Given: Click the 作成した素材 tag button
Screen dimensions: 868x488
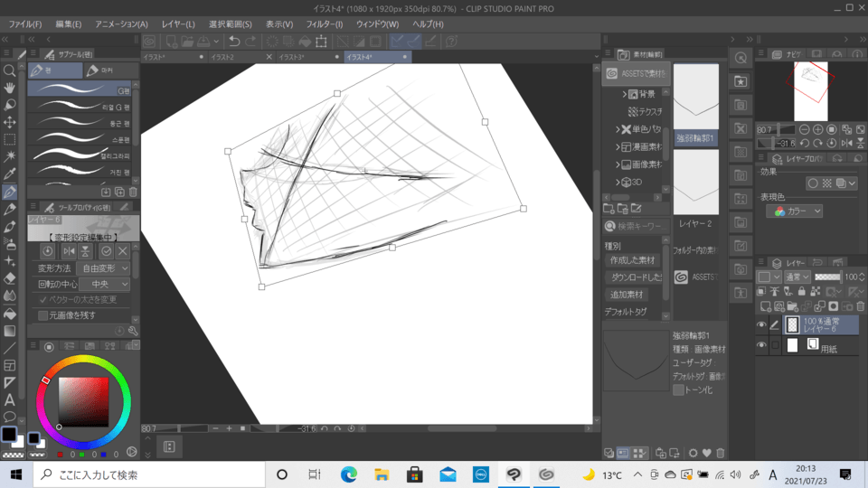Looking at the screenshot, I should [x=632, y=260].
